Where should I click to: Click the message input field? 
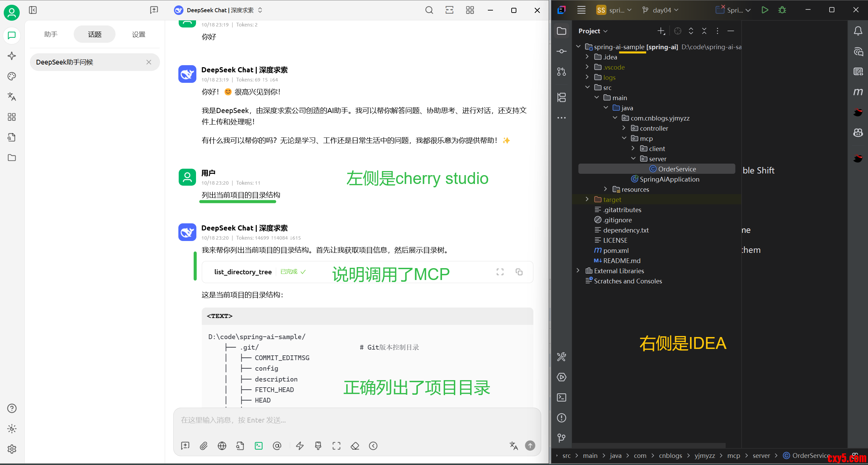[x=357, y=420]
